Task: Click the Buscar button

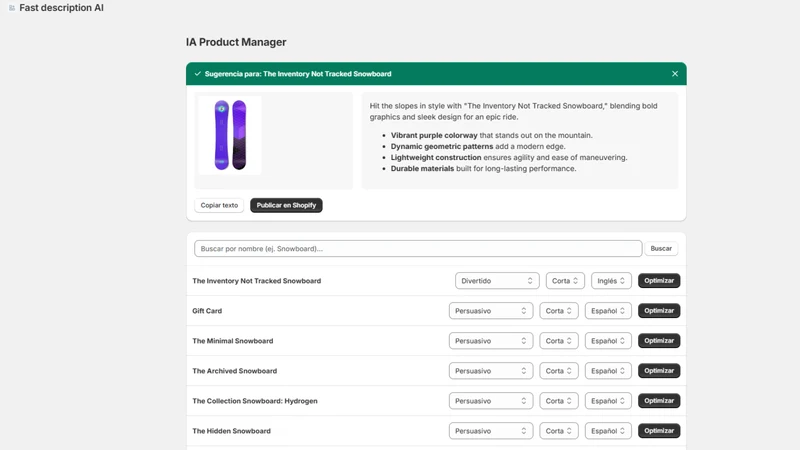Action: [661, 248]
